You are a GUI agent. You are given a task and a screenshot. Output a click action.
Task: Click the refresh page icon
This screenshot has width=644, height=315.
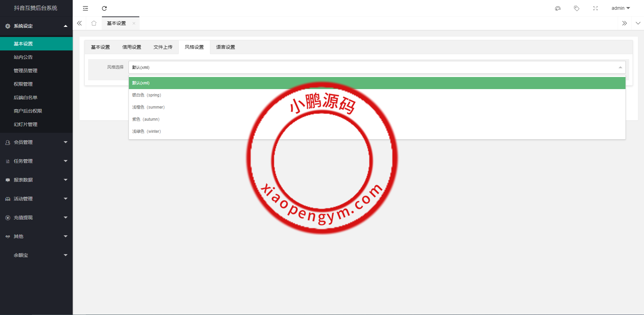(104, 8)
